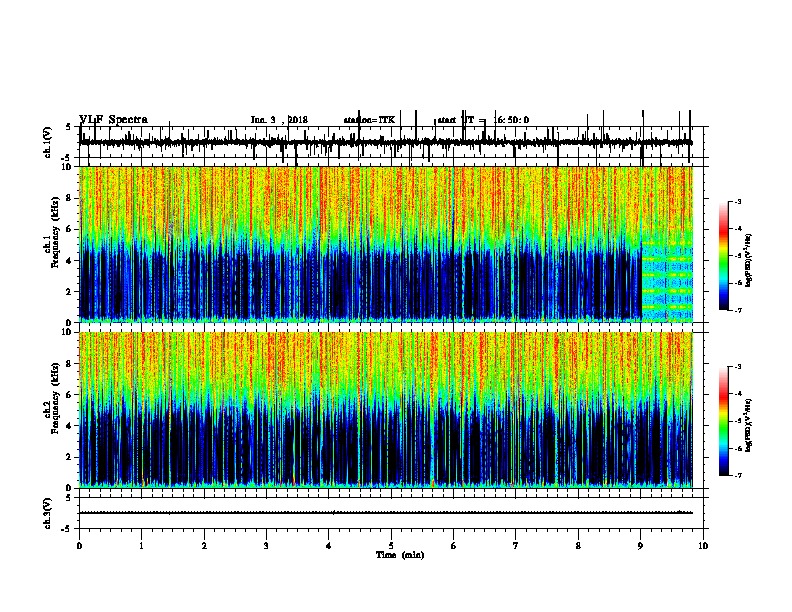Click the 'ch.3(V)' waveform axis label
This screenshot has width=792, height=612.
(48, 513)
